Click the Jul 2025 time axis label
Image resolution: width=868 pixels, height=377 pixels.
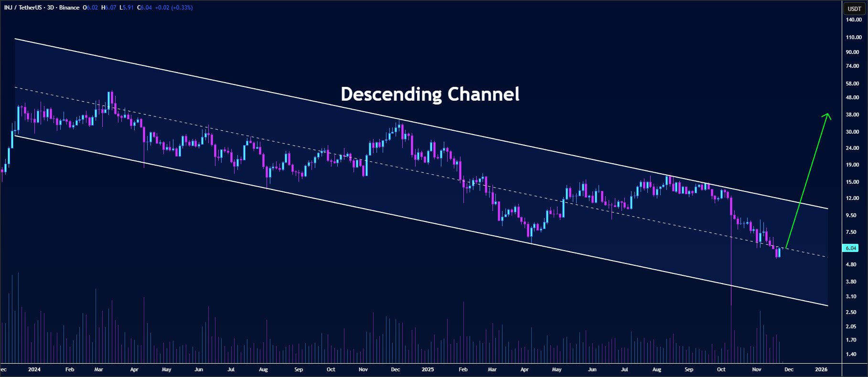[x=624, y=369]
